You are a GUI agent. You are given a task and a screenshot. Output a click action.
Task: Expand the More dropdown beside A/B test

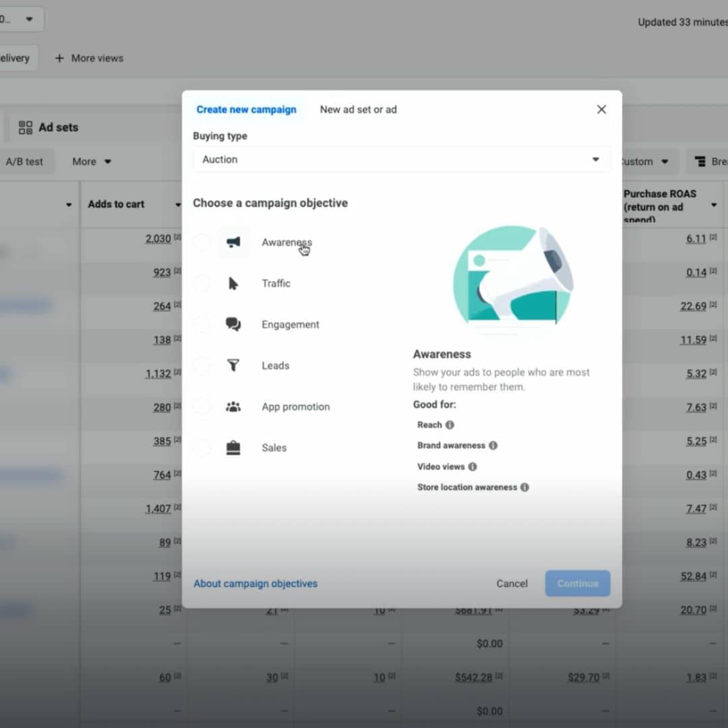92,162
